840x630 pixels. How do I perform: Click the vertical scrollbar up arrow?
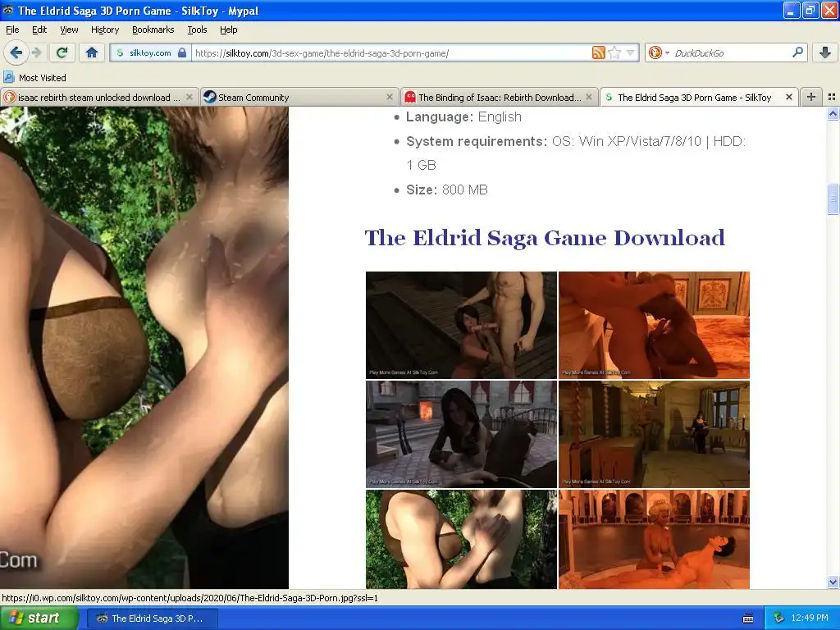[833, 113]
